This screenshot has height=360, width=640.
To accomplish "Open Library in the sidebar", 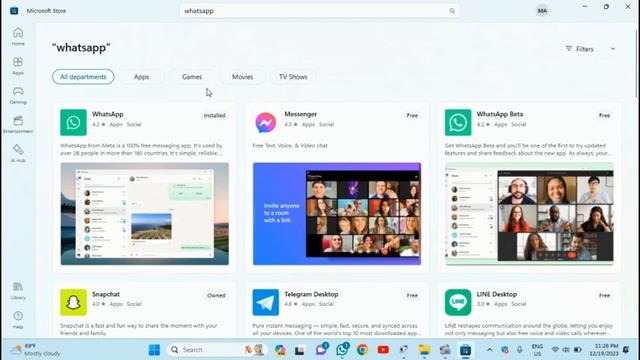I will point(18,291).
